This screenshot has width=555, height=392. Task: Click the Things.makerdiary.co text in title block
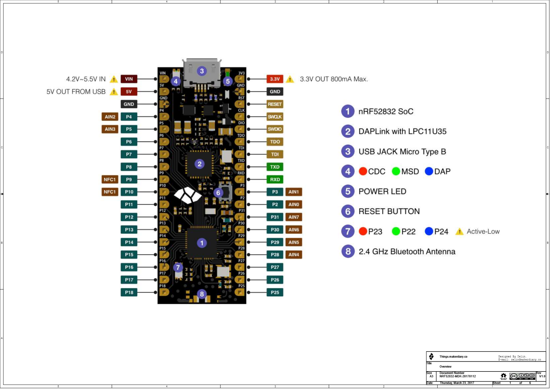453,356
